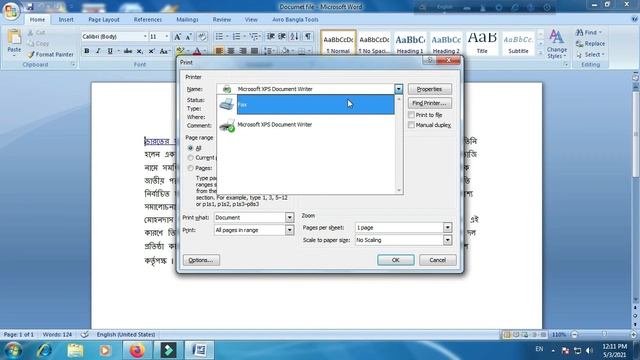Switch to the Review tab

pos(222,20)
